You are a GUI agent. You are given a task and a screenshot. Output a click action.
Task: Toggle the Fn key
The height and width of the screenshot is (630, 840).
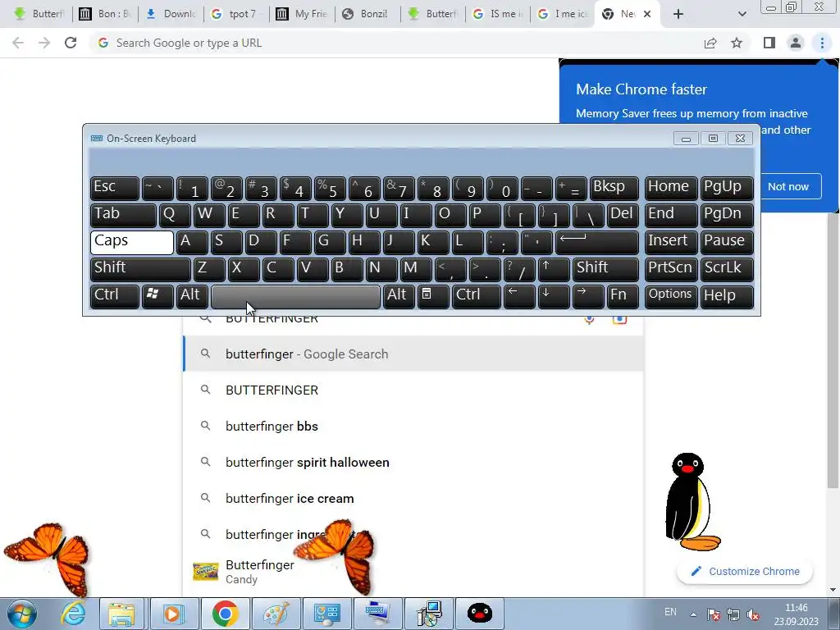pos(623,296)
